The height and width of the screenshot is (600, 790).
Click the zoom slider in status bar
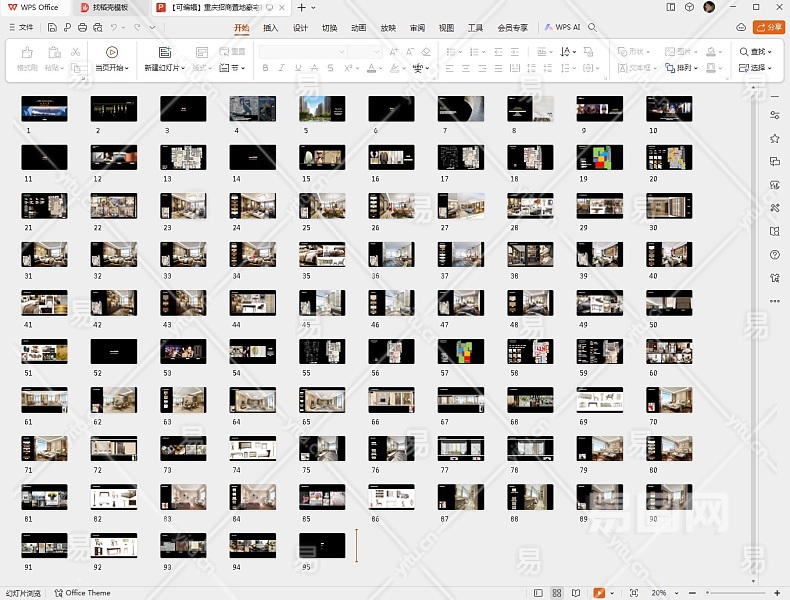[x=735, y=593]
